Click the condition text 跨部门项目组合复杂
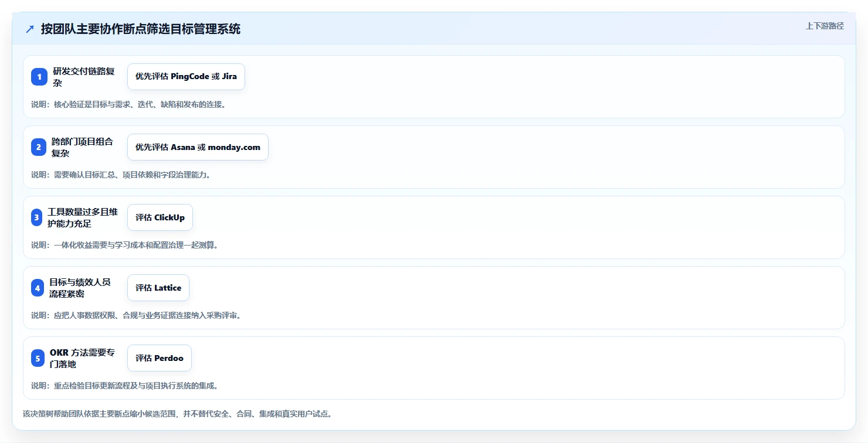The image size is (868, 443). point(82,147)
